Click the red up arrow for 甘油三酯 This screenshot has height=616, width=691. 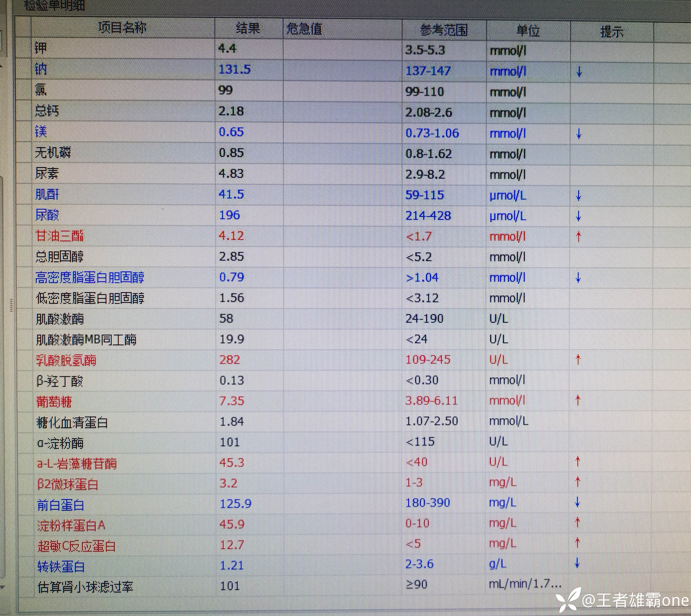click(579, 237)
